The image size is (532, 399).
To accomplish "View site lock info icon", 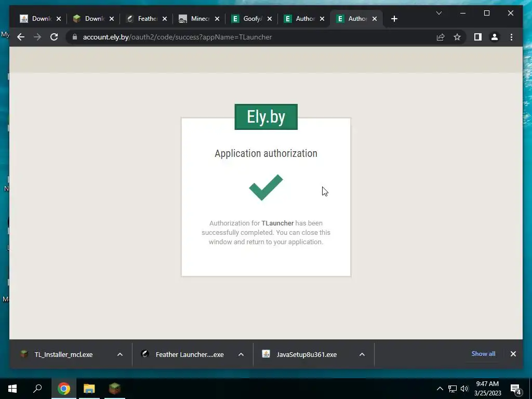I will 75,37.
